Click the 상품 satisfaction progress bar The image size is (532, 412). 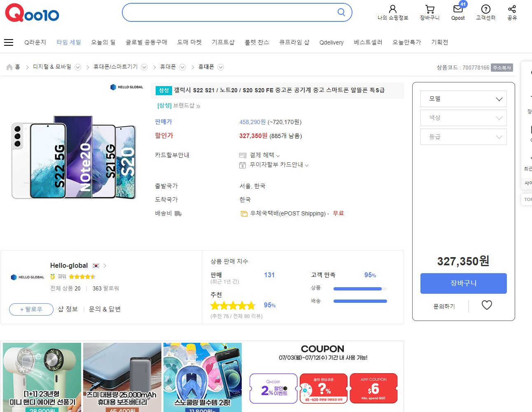click(x=360, y=289)
